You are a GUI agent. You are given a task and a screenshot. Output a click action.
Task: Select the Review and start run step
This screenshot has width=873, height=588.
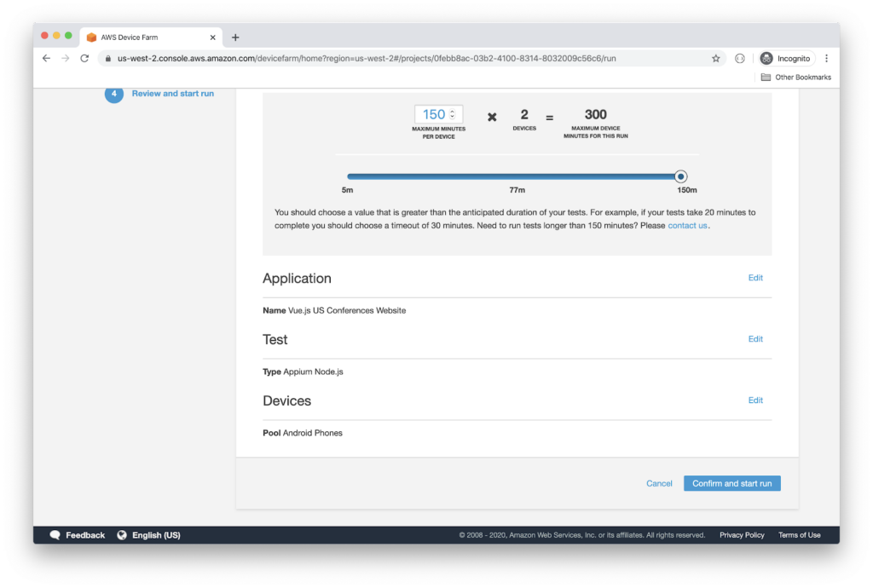tap(172, 94)
